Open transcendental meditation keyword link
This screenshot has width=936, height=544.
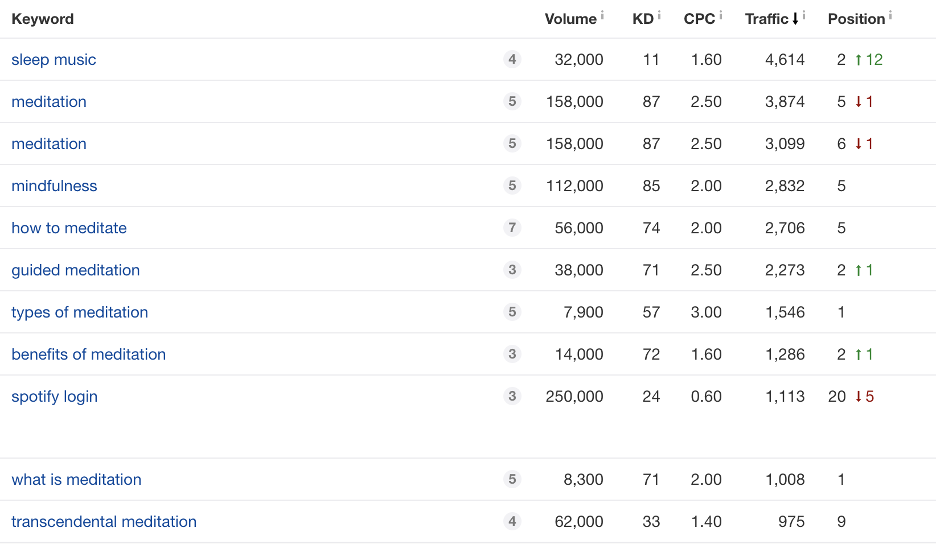click(x=104, y=522)
